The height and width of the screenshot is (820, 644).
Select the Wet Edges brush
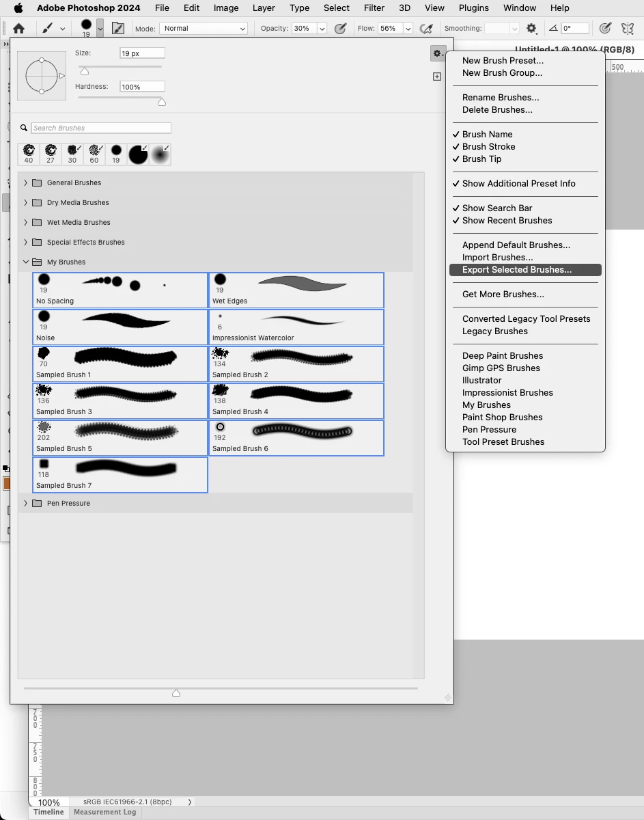pyautogui.click(x=296, y=290)
